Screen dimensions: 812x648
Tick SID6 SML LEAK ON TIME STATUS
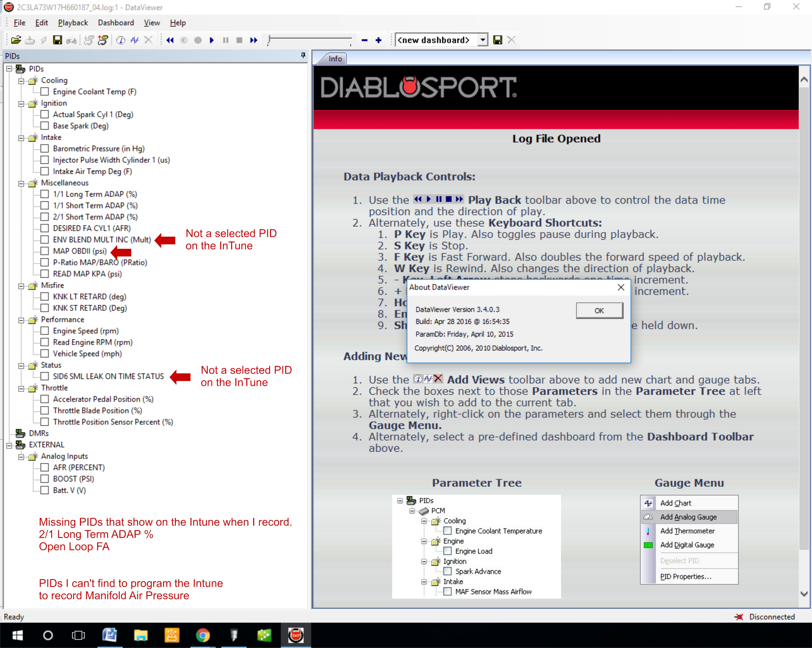(45, 376)
